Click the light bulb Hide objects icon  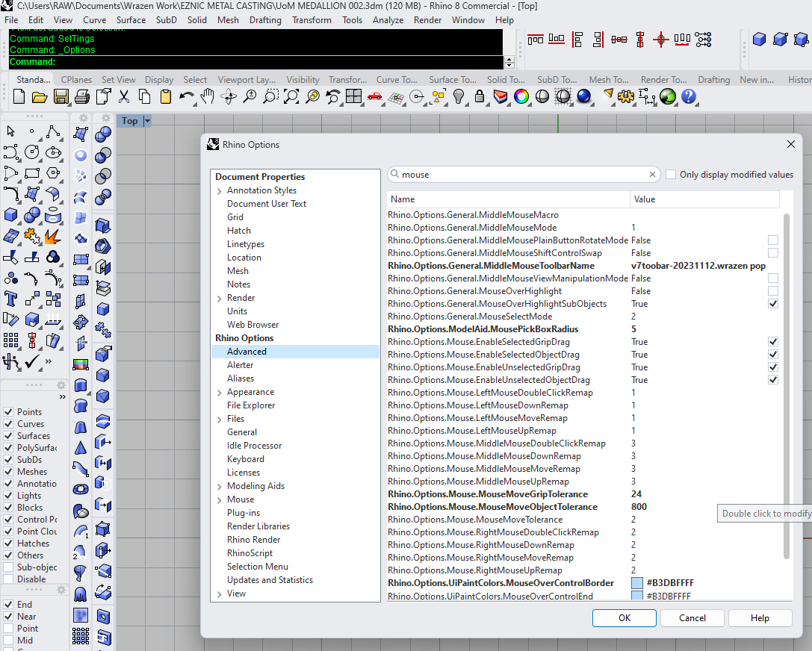click(459, 97)
